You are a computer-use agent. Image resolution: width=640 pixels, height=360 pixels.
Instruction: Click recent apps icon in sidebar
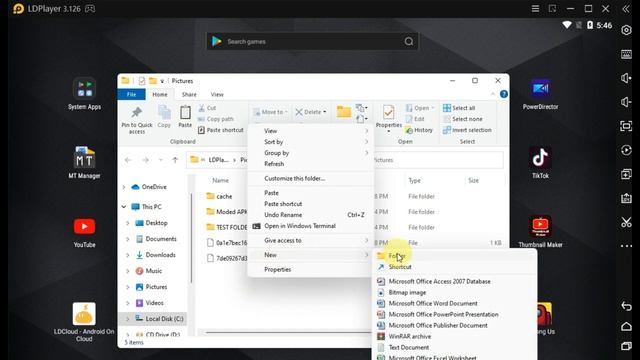tap(626, 346)
